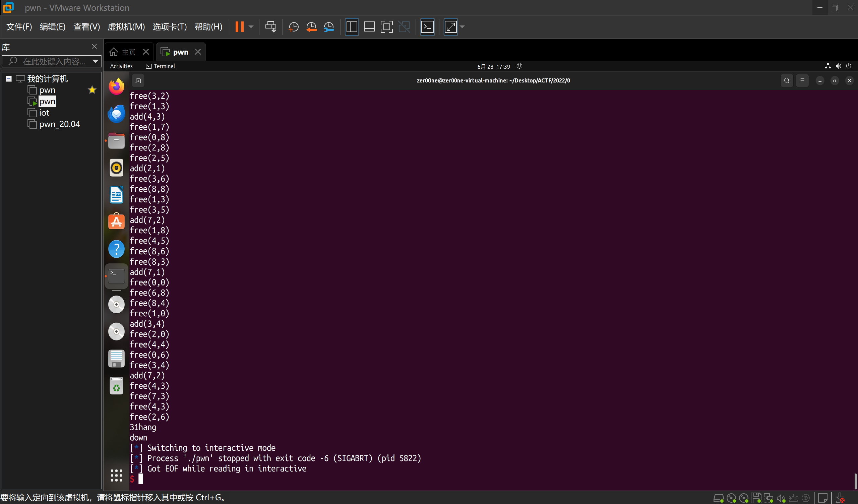The width and height of the screenshot is (858, 504).
Task: Open the power options dropdown arrow
Action: pos(251,26)
